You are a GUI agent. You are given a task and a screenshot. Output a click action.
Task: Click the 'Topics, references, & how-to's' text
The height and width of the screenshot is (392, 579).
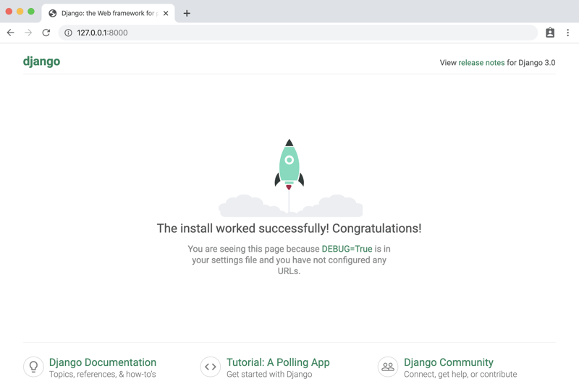103,375
